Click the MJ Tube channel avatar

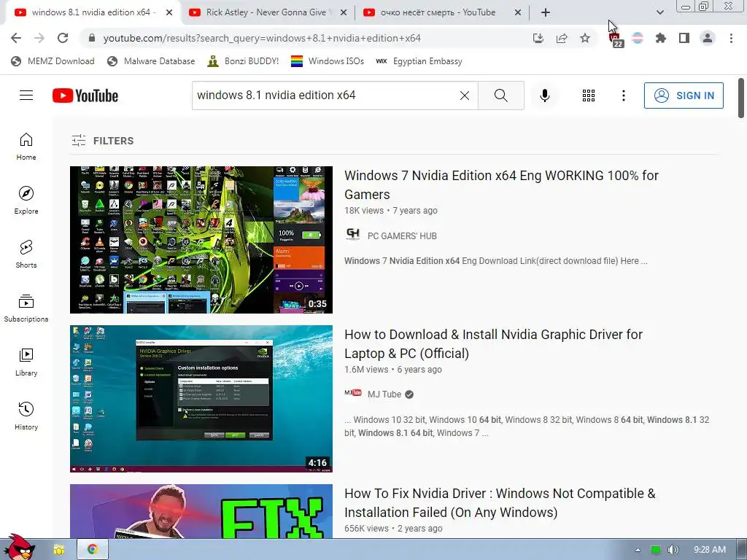click(353, 393)
